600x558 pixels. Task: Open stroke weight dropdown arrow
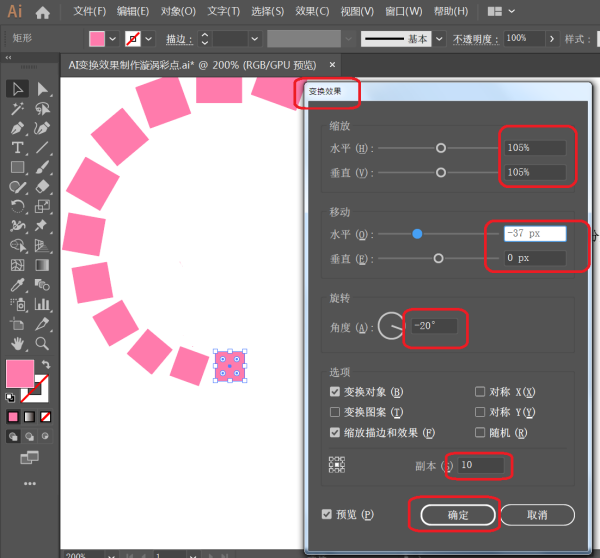coord(254,39)
